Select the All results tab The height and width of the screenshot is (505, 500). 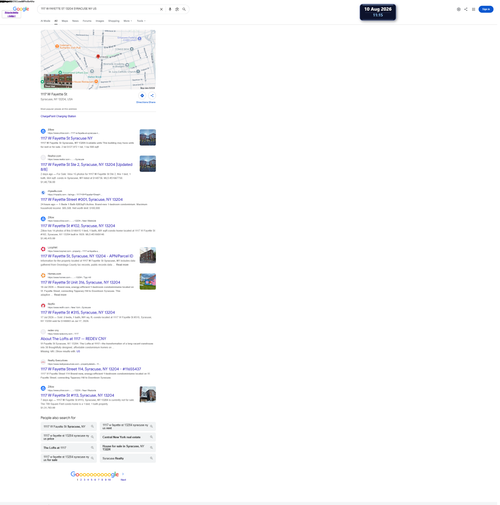pyautogui.click(x=56, y=21)
